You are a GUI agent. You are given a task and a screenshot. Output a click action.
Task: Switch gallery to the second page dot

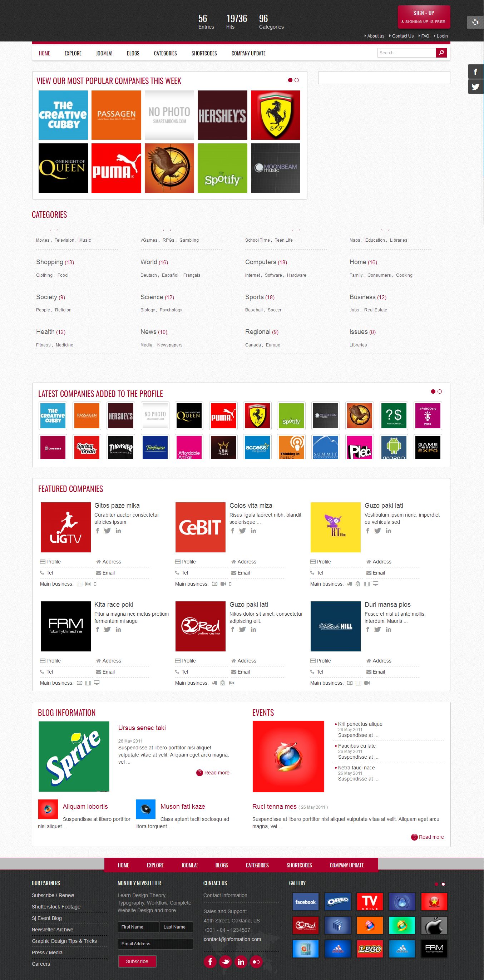[443, 884]
